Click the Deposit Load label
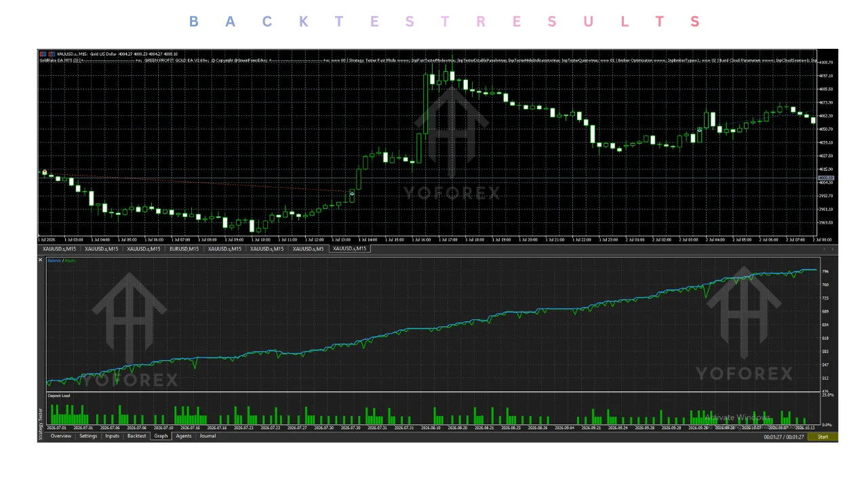The image size is (868, 488). (59, 396)
